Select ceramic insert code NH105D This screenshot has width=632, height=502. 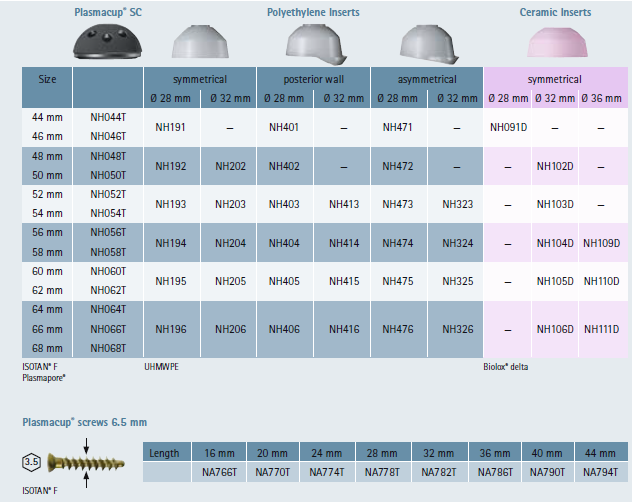(555, 281)
